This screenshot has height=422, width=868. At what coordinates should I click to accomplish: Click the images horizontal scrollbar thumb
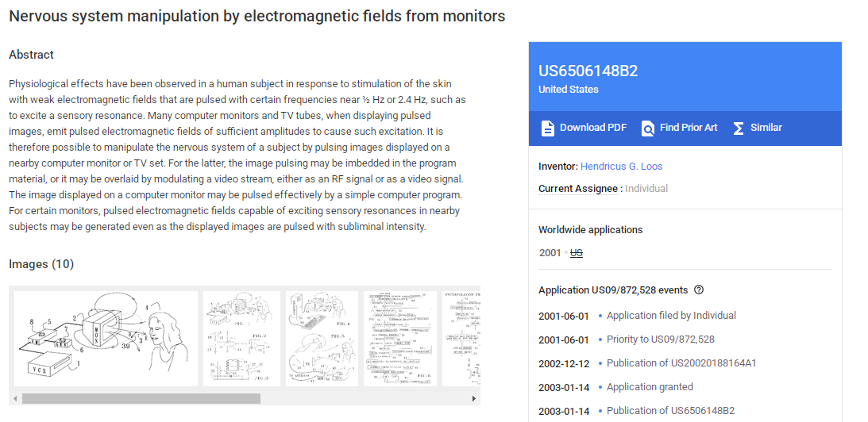(141, 398)
